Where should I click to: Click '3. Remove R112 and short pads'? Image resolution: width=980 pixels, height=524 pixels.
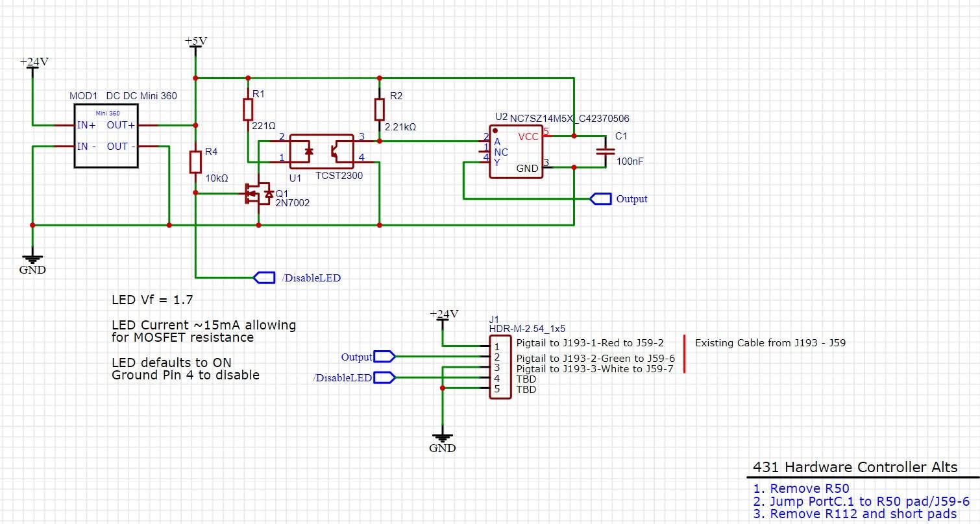click(855, 514)
